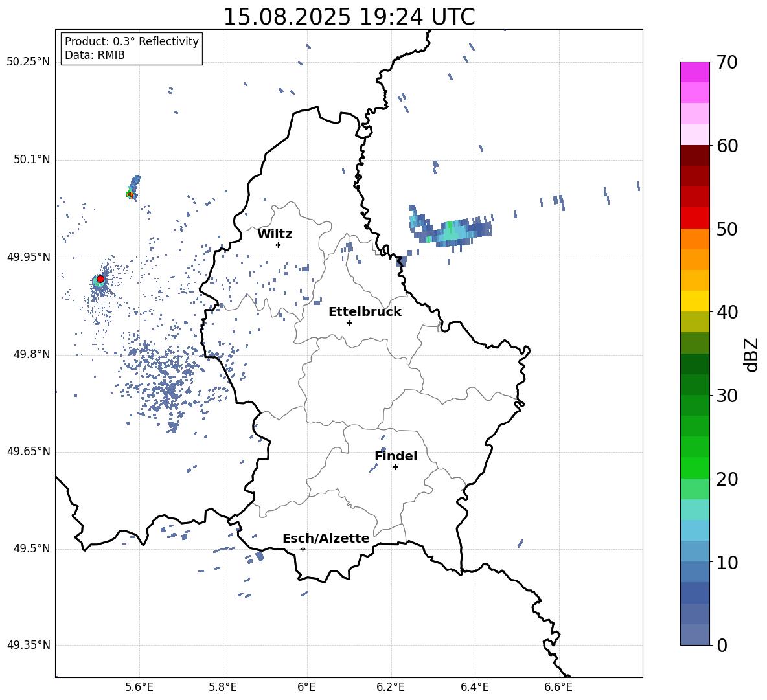Click the 5.8°E longitude label

tap(223, 687)
